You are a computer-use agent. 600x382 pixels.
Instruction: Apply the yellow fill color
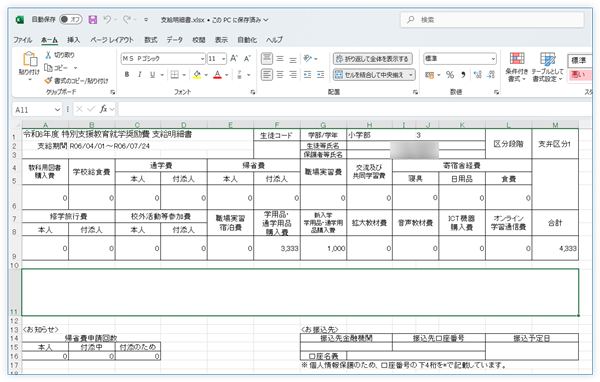(197, 75)
